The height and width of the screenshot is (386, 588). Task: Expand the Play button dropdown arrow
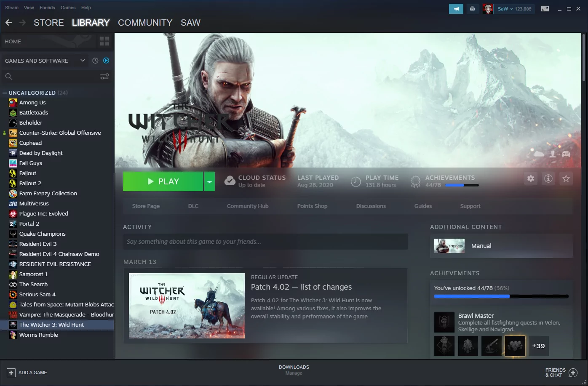click(209, 181)
